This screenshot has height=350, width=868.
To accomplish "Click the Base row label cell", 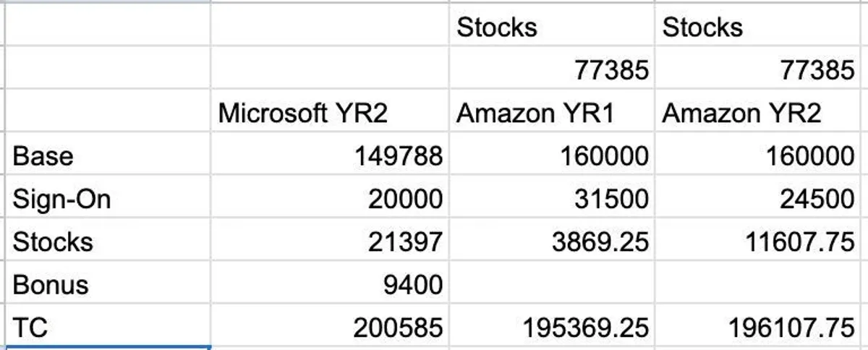I will point(43,156).
